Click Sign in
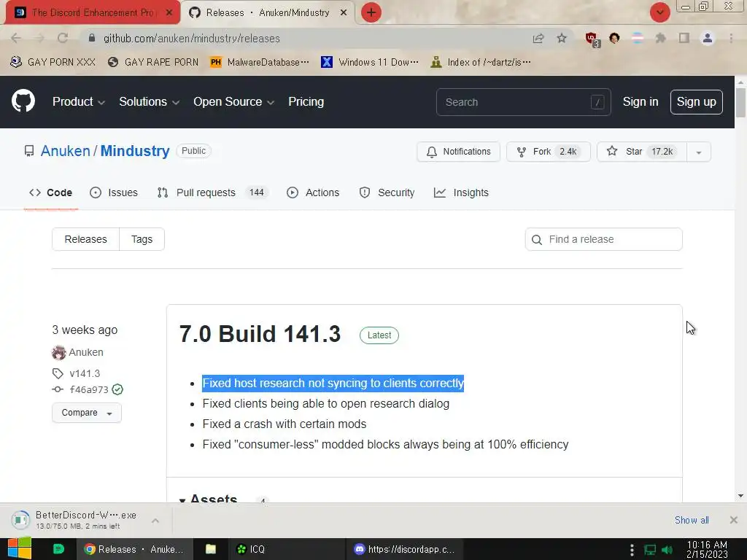 640,102
